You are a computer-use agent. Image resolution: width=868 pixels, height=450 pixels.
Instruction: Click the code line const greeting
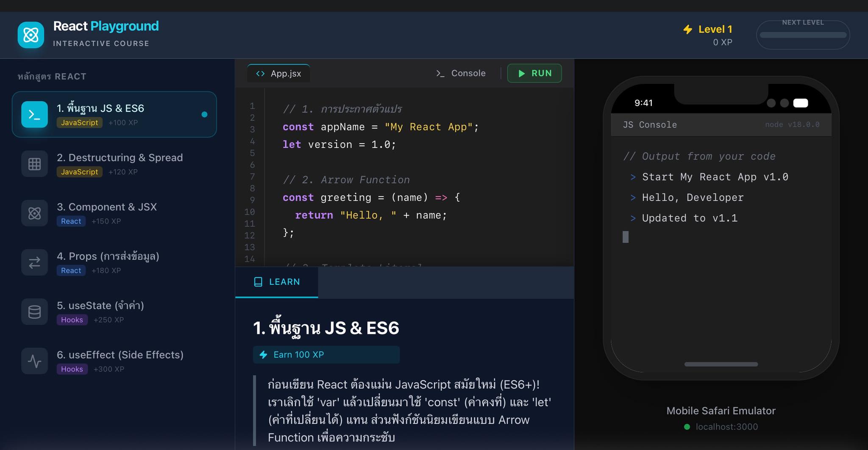point(371,197)
